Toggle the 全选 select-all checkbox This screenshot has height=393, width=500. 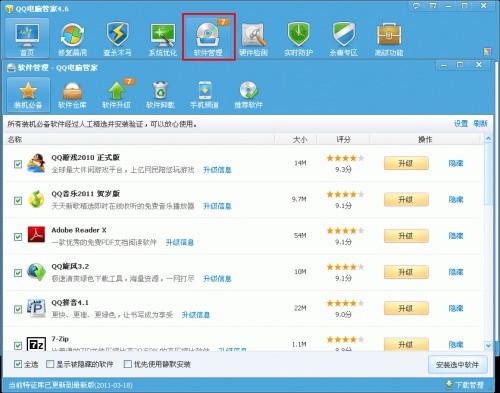pyautogui.click(x=18, y=364)
